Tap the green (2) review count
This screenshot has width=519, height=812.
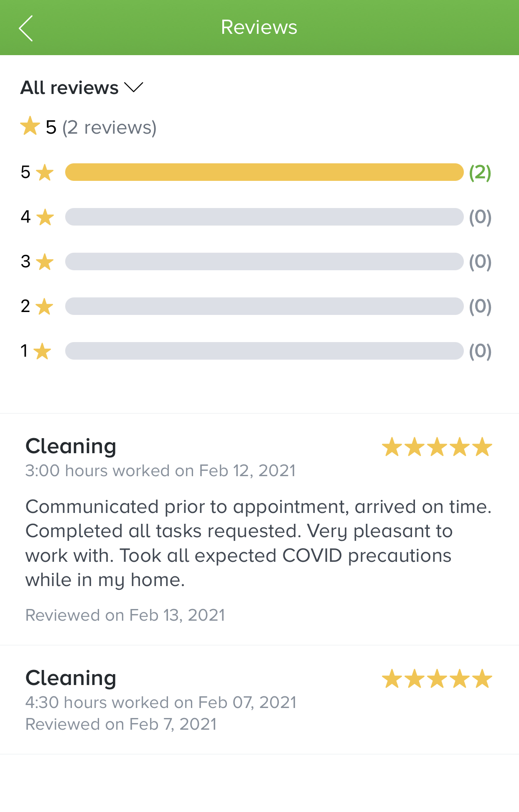tap(480, 172)
